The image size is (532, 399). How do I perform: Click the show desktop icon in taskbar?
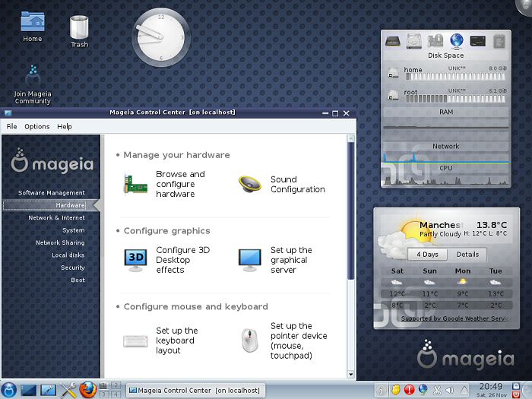coord(29,390)
